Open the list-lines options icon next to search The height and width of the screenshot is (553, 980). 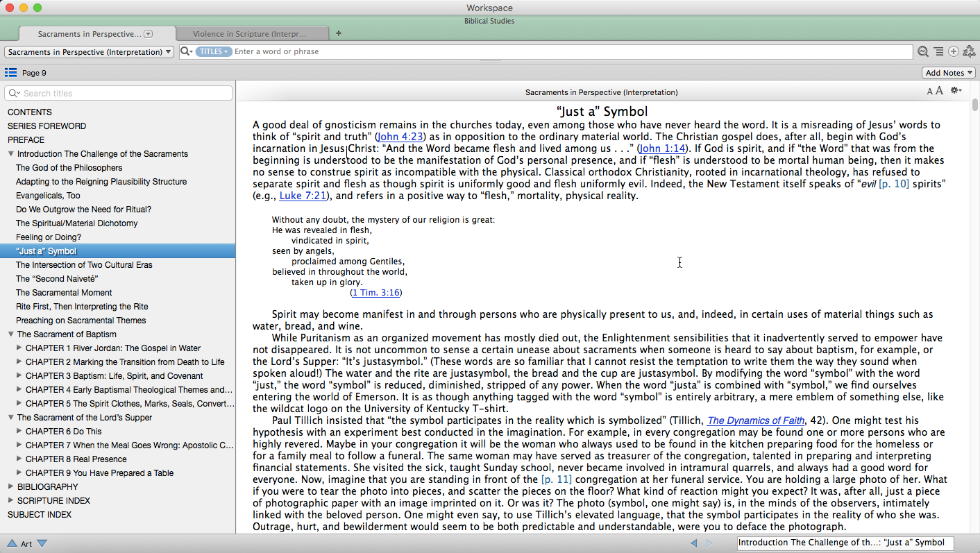938,51
